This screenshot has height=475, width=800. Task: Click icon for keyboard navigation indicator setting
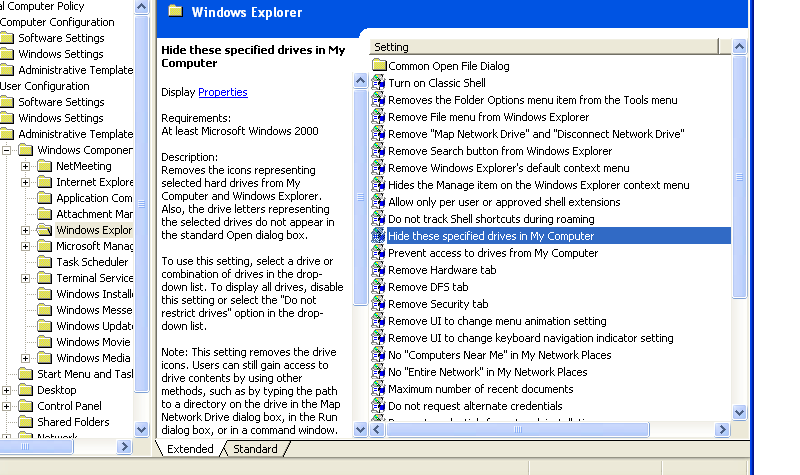click(378, 338)
